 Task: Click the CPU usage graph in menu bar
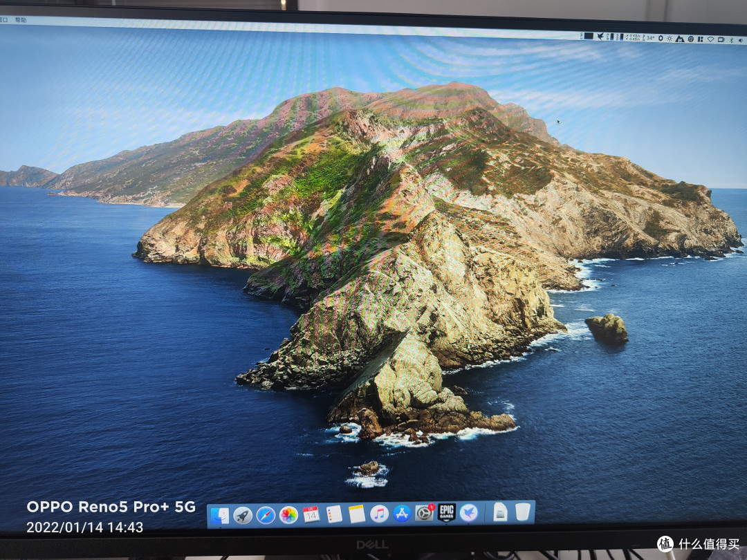pos(587,36)
